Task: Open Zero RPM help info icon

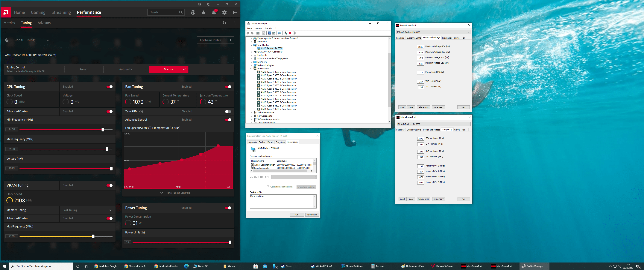Action: tap(141, 111)
